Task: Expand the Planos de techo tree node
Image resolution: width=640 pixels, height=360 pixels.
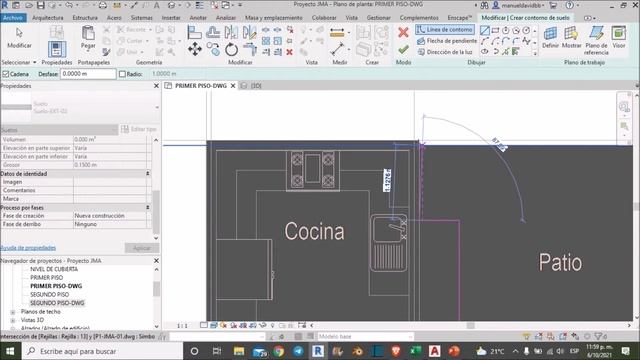Action: tap(13, 312)
